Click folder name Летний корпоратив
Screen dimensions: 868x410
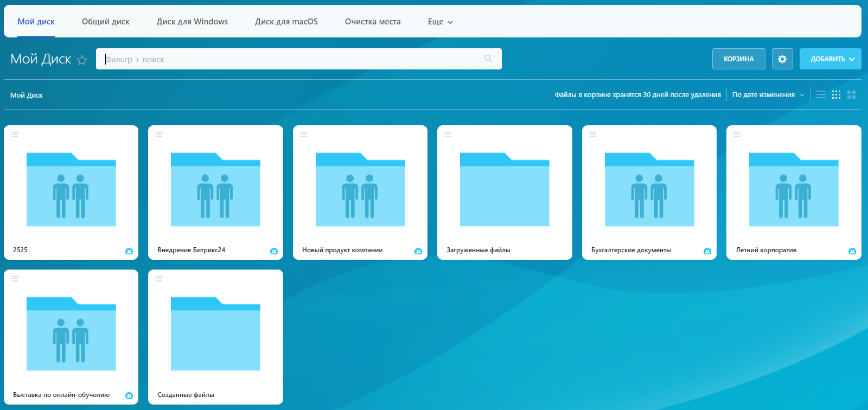coord(766,250)
